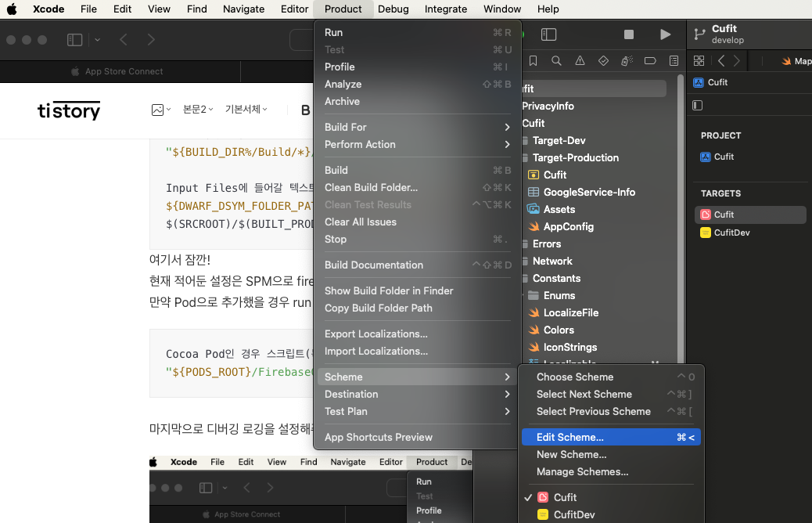
Task: Choose Stop in Product menu
Action: point(418,239)
